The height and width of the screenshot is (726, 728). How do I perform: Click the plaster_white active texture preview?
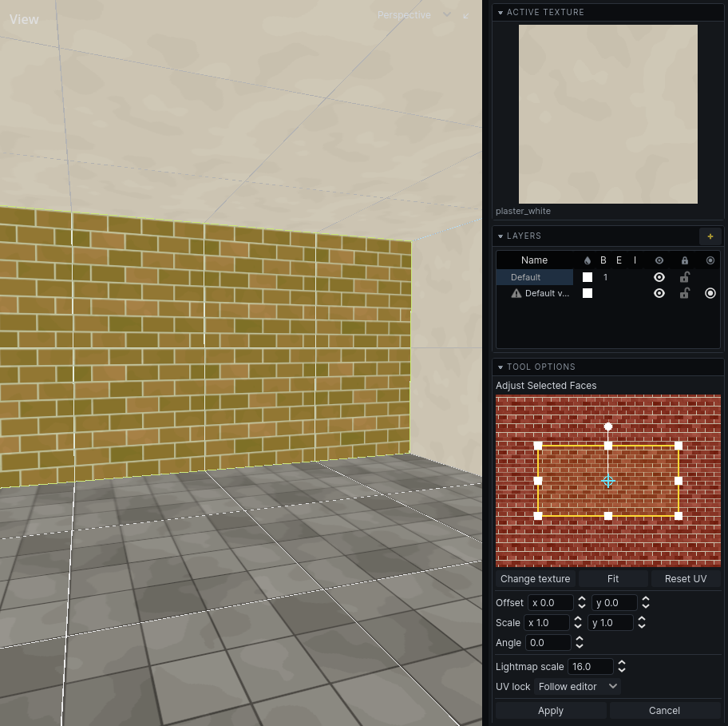pyautogui.click(x=607, y=114)
